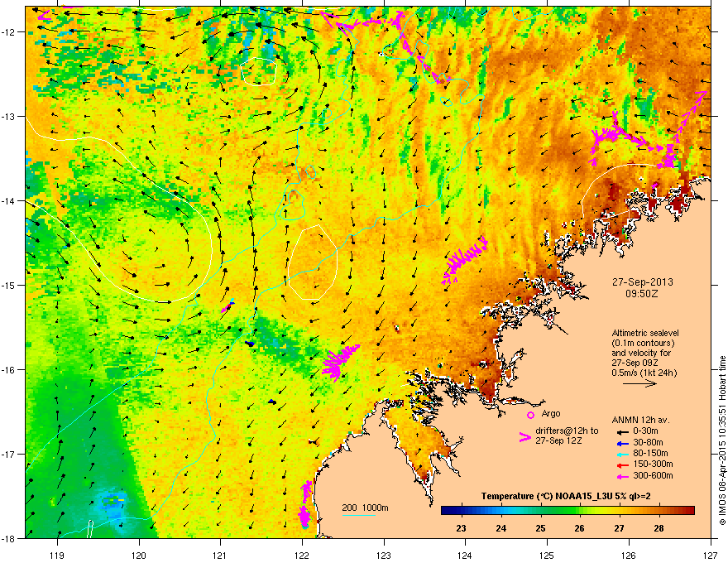The height and width of the screenshot is (563, 728).
Task: Click the magenta drifters arrowhead legend symbol
Action: tap(524, 436)
